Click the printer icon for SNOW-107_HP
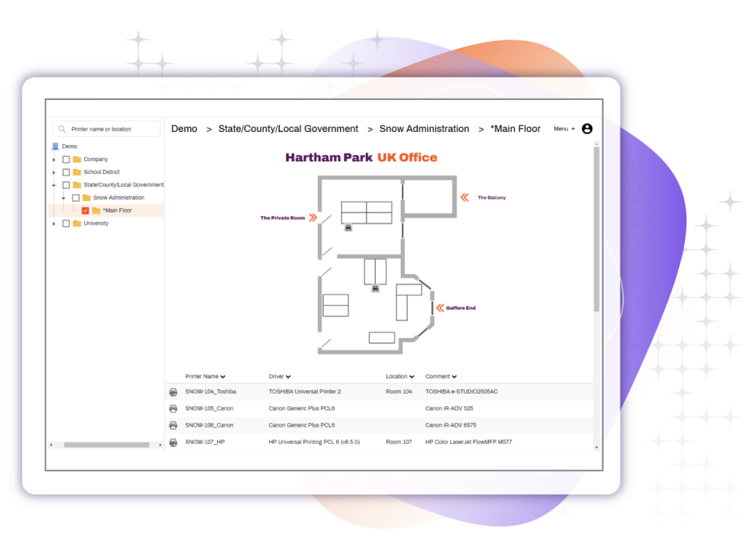Viewport: 746px width, 560px height. pos(173,442)
